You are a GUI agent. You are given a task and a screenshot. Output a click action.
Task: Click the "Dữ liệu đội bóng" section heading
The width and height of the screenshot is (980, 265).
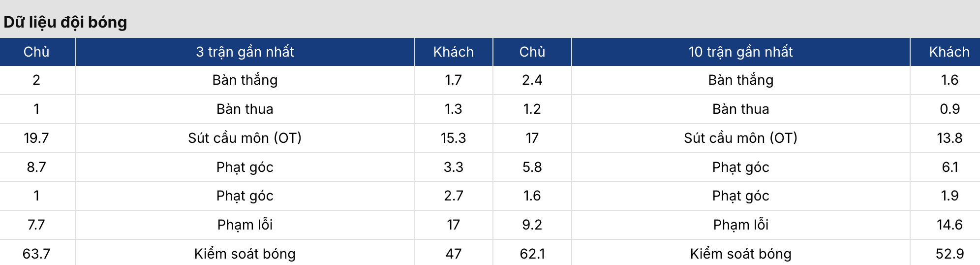tap(65, 22)
